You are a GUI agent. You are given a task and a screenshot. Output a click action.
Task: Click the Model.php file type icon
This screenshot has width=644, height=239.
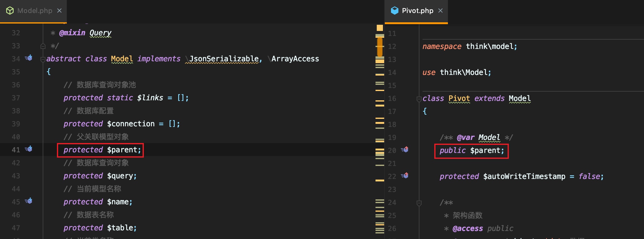(10, 11)
